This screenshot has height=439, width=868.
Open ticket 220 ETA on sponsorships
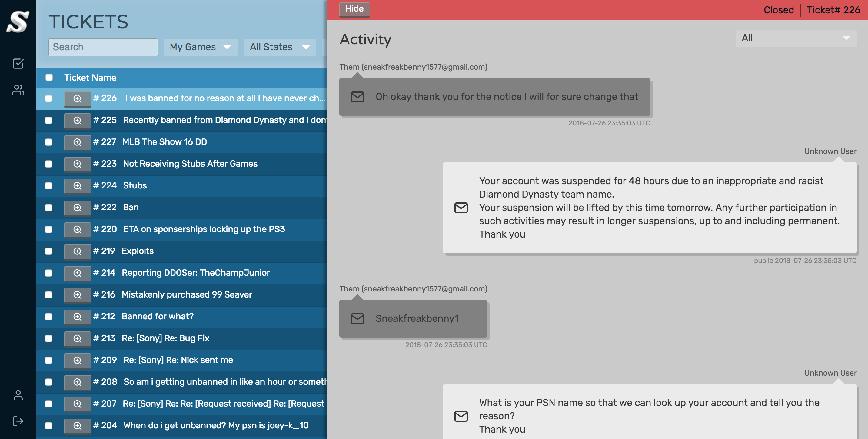tap(204, 229)
